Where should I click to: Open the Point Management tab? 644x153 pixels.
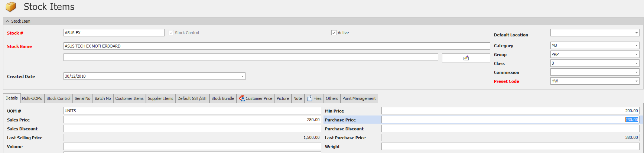(359, 98)
